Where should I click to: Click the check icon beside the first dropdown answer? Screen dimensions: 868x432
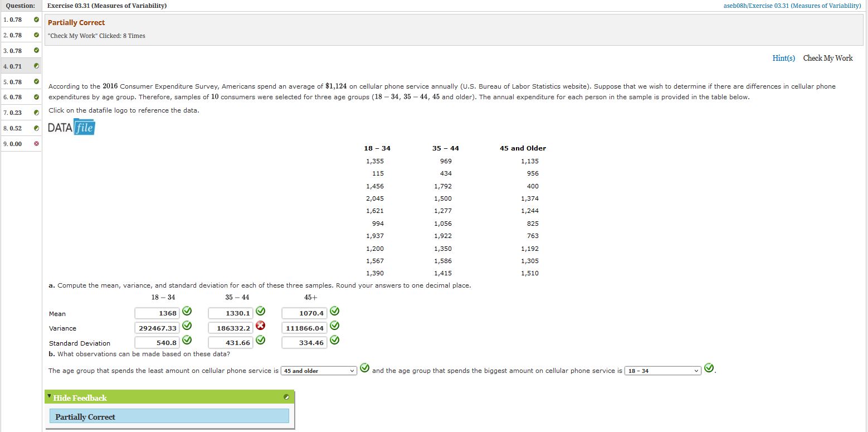(x=365, y=368)
